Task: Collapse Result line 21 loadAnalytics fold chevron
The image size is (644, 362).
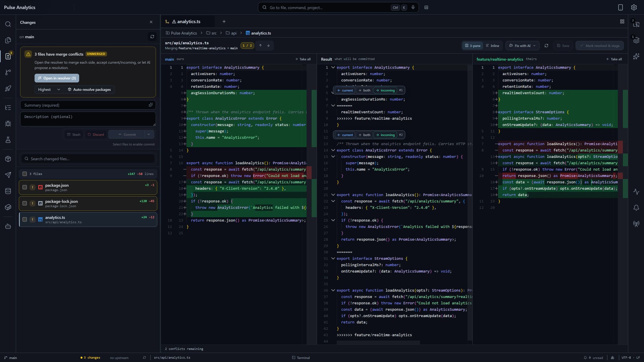Action: coord(333,195)
